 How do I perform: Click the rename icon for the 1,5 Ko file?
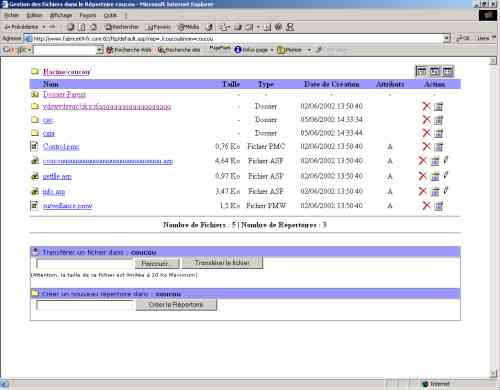(438, 206)
